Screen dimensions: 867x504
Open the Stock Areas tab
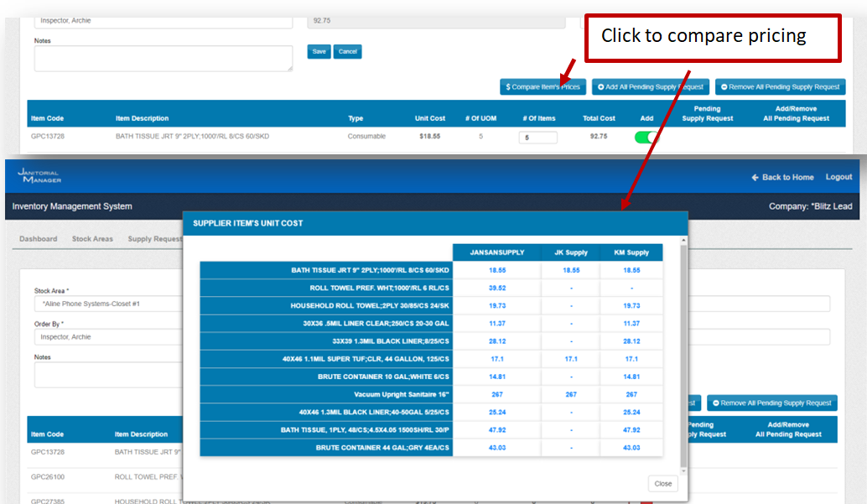(x=92, y=239)
